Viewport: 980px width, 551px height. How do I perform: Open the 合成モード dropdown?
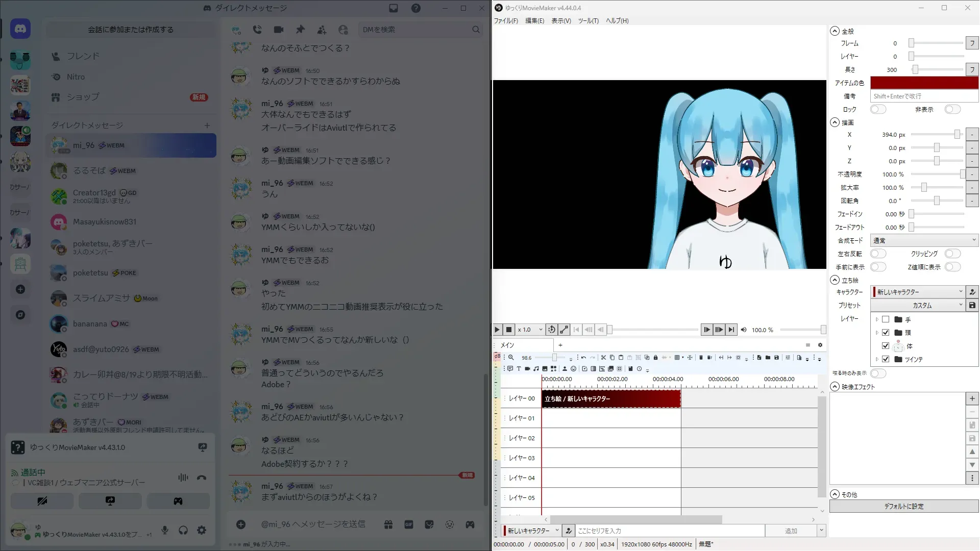pos(924,240)
